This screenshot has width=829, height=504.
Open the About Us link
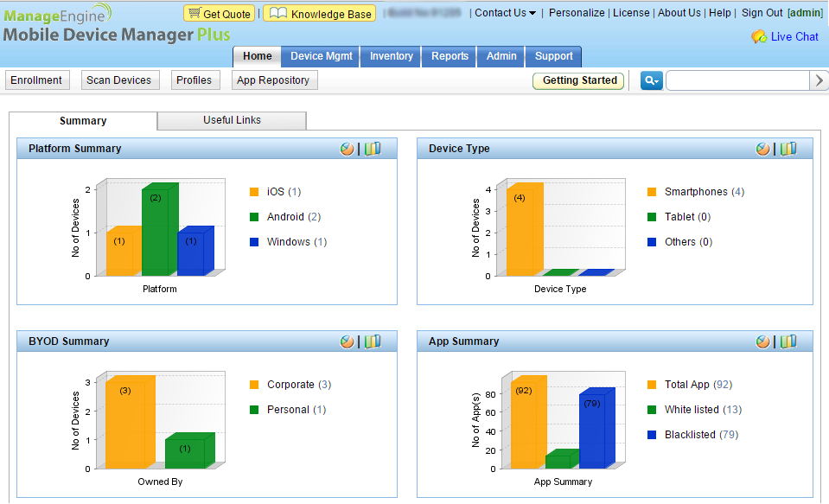point(679,13)
